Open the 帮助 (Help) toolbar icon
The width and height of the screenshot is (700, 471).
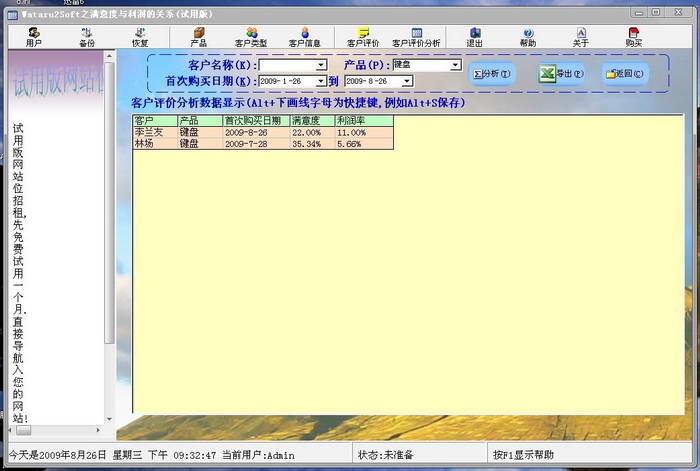click(528, 37)
